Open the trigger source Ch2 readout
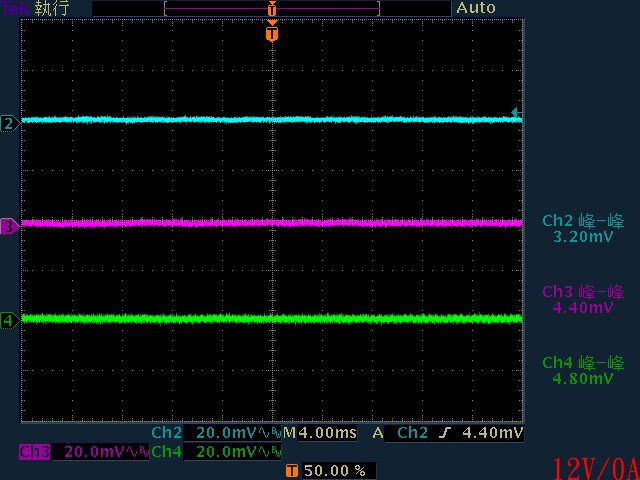The image size is (640, 480). 413,434
